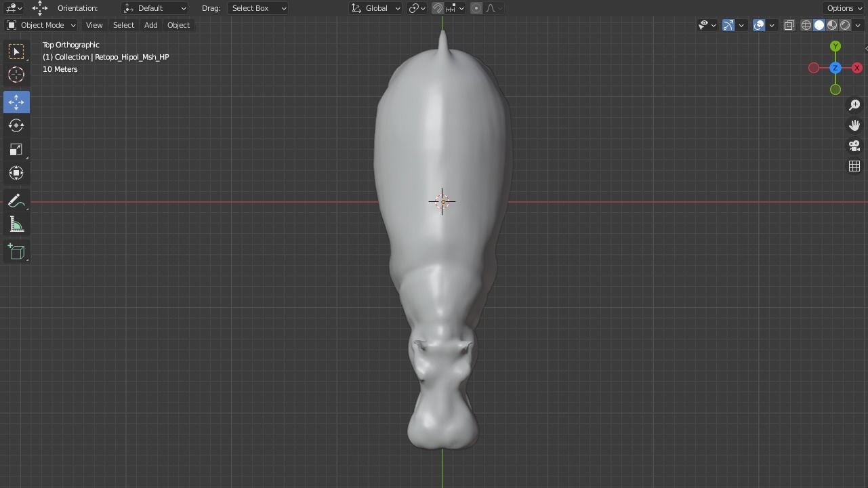Screen dimensions: 868x488
Task: Toggle proportional editing
Action: click(x=476, y=8)
